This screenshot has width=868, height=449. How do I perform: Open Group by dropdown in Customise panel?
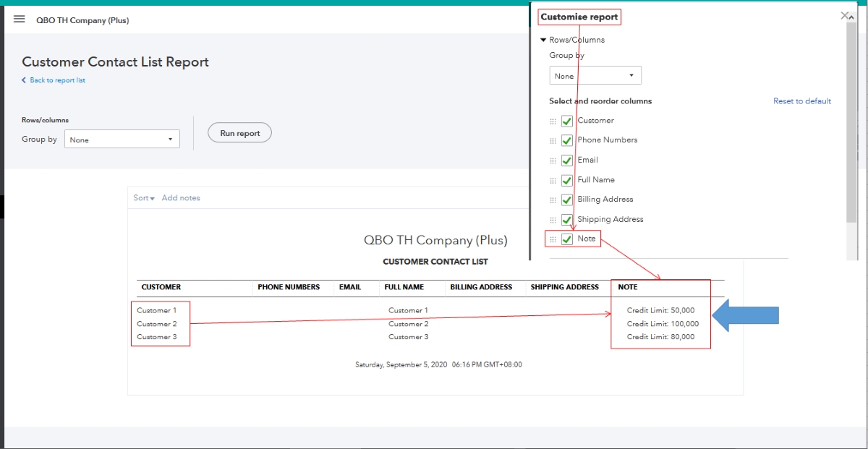click(x=595, y=76)
